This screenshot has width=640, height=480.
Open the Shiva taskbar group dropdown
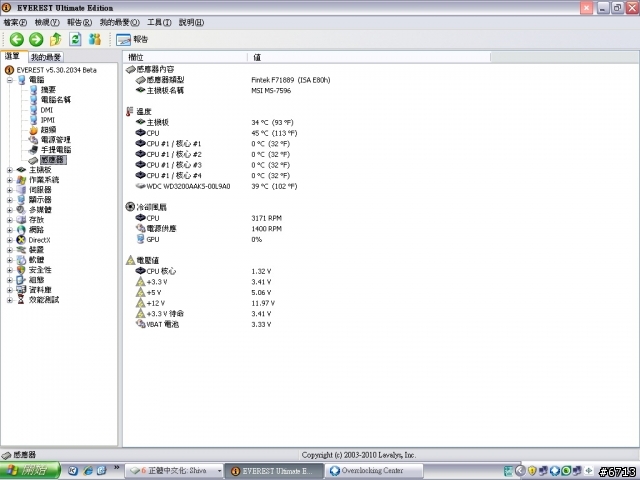[219, 471]
